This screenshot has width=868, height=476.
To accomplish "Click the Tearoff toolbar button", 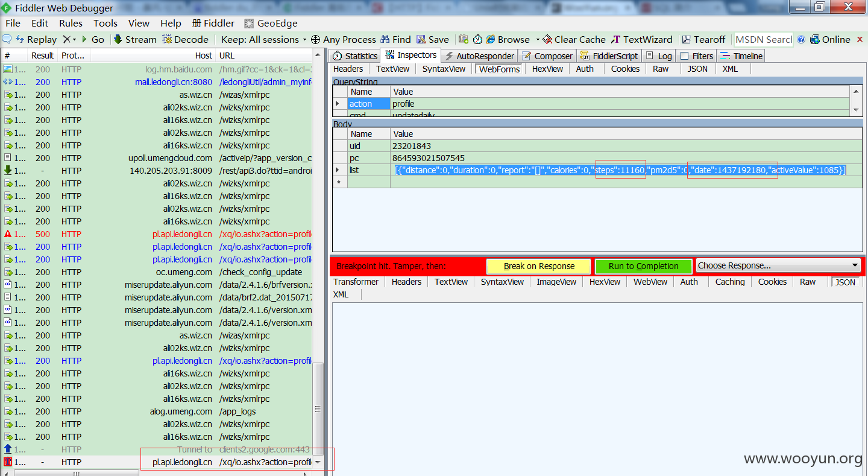I will coord(703,39).
